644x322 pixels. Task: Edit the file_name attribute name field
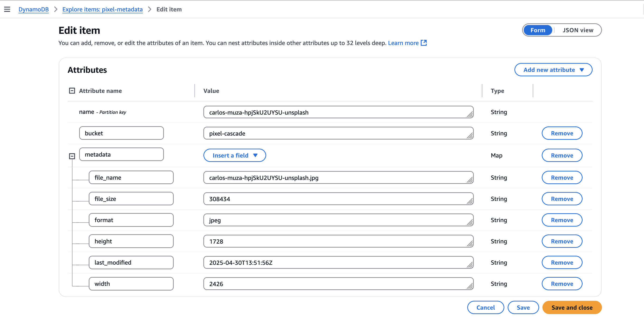(x=131, y=178)
